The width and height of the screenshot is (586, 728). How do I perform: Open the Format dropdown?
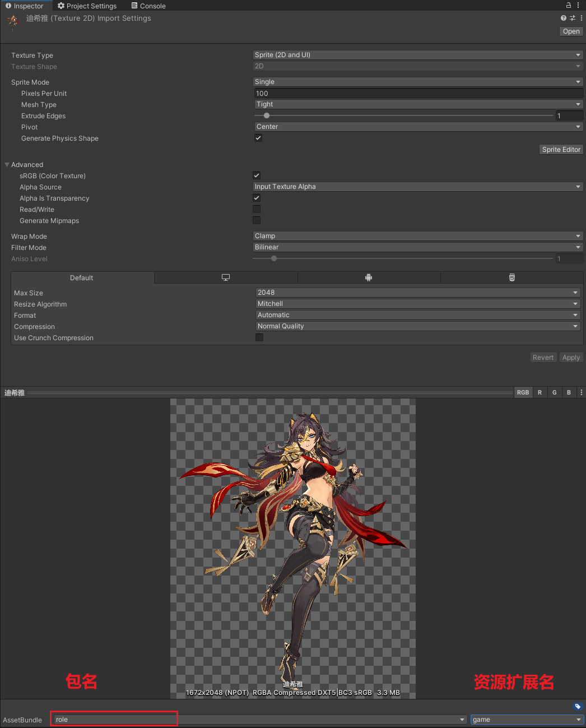click(418, 315)
